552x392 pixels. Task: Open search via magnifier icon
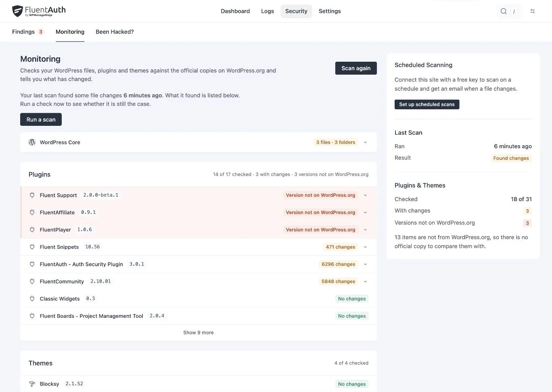point(504,11)
